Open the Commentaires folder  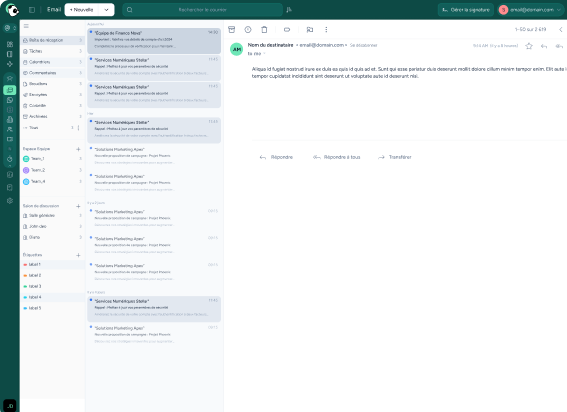[52, 73]
